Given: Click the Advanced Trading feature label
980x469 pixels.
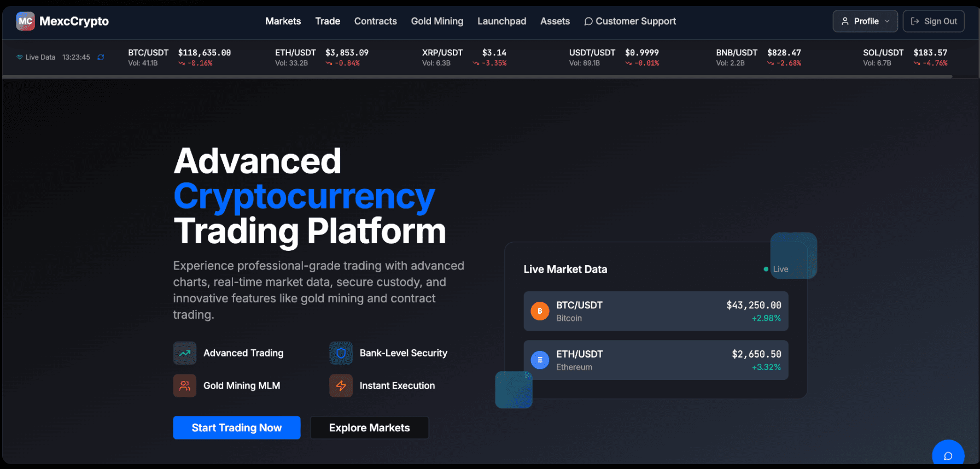Looking at the screenshot, I should [x=243, y=353].
